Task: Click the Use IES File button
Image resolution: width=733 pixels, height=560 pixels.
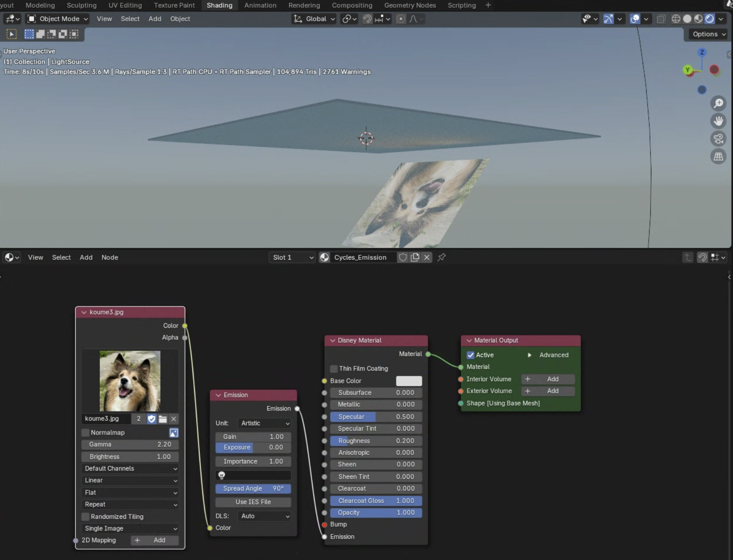Action: (253, 502)
